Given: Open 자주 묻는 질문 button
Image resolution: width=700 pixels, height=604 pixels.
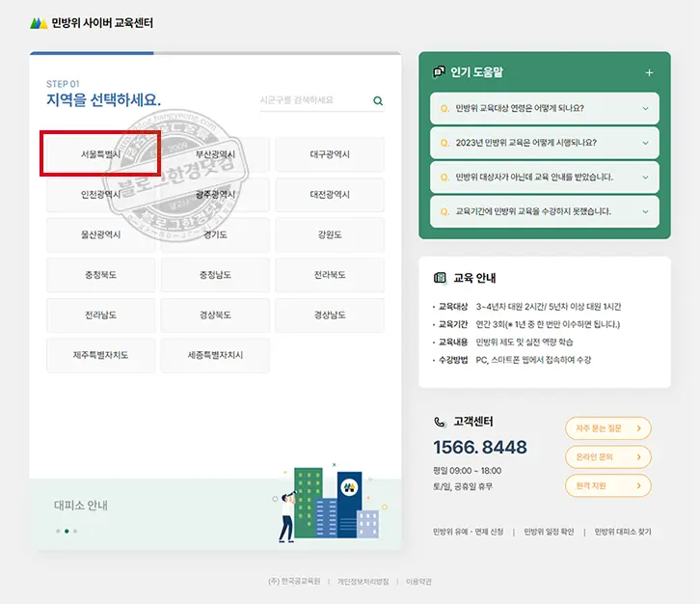Looking at the screenshot, I should tap(608, 428).
